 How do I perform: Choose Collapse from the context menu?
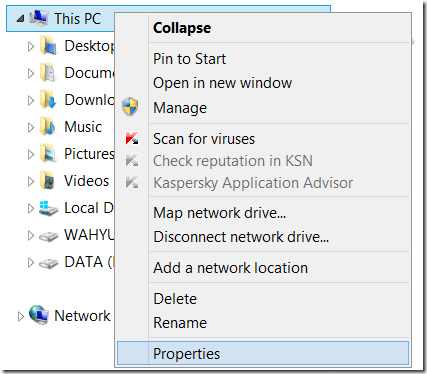(x=263, y=28)
